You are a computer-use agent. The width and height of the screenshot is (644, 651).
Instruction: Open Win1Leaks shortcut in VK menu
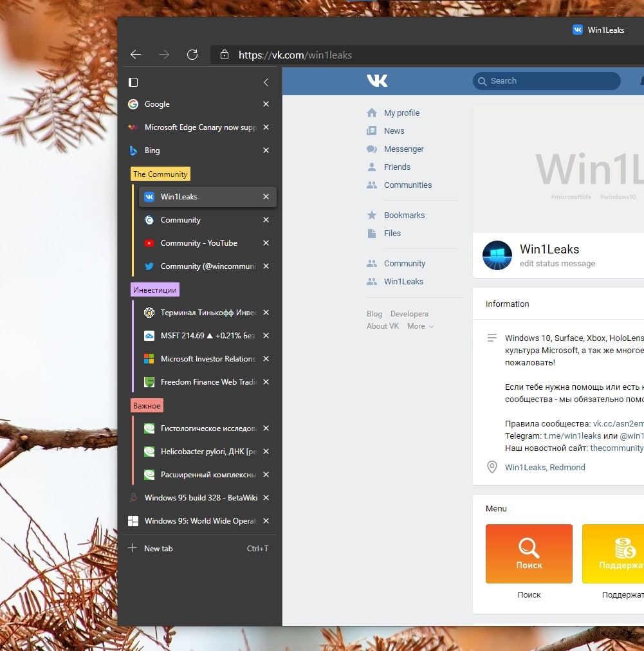coord(403,282)
